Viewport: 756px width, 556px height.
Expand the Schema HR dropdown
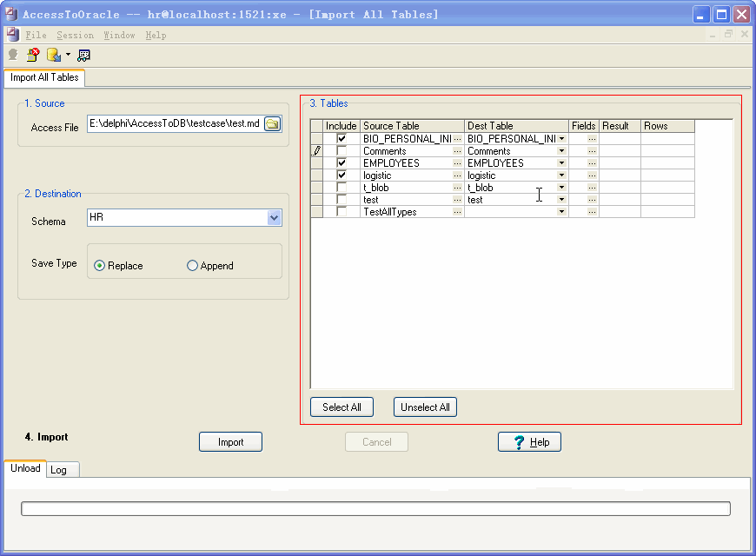pos(275,218)
